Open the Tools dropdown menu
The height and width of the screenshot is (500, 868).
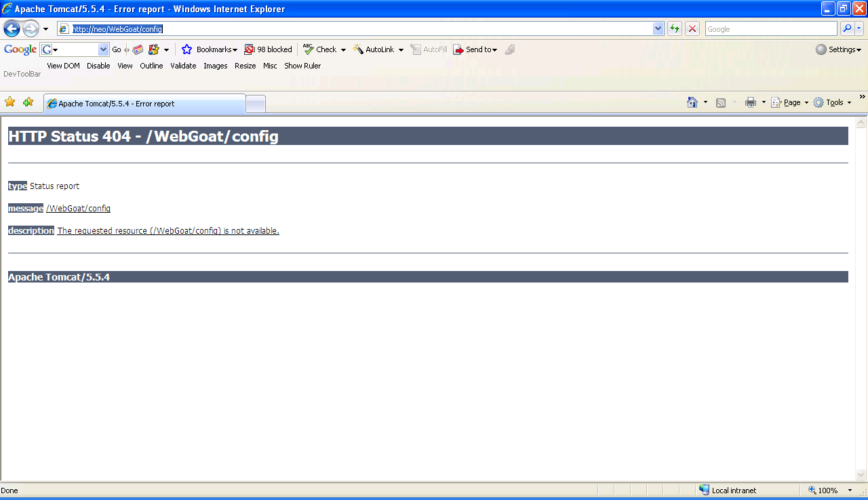[x=832, y=102]
